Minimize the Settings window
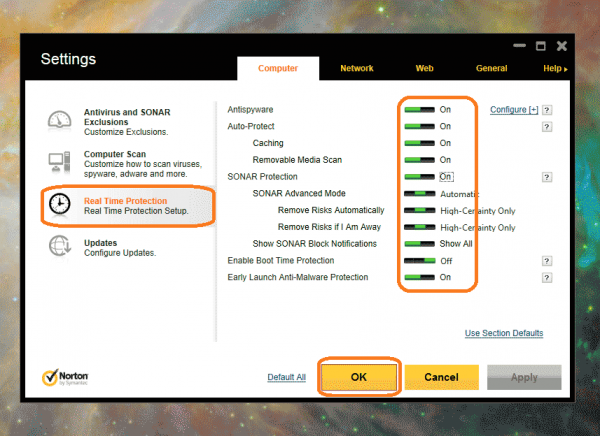 click(x=519, y=46)
